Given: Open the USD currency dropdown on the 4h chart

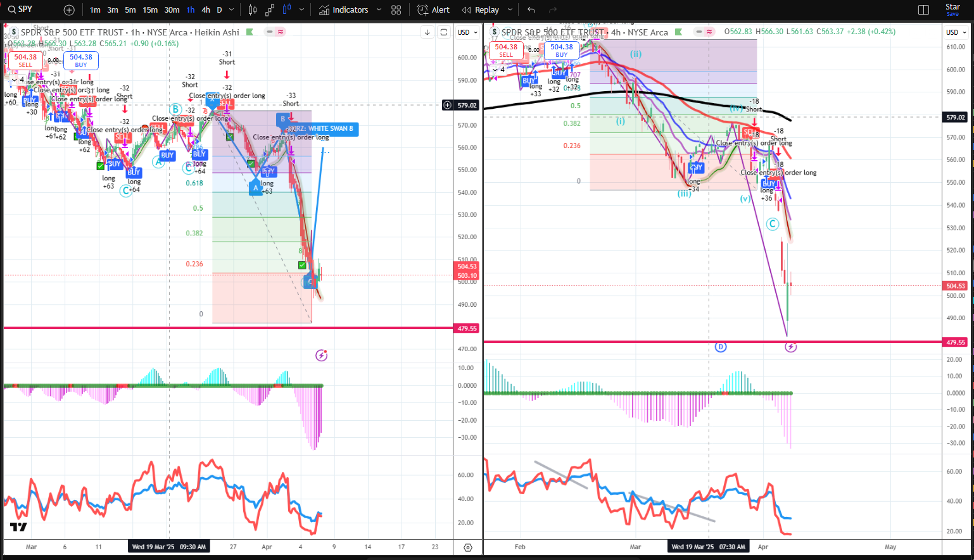Looking at the screenshot, I should click(956, 32).
